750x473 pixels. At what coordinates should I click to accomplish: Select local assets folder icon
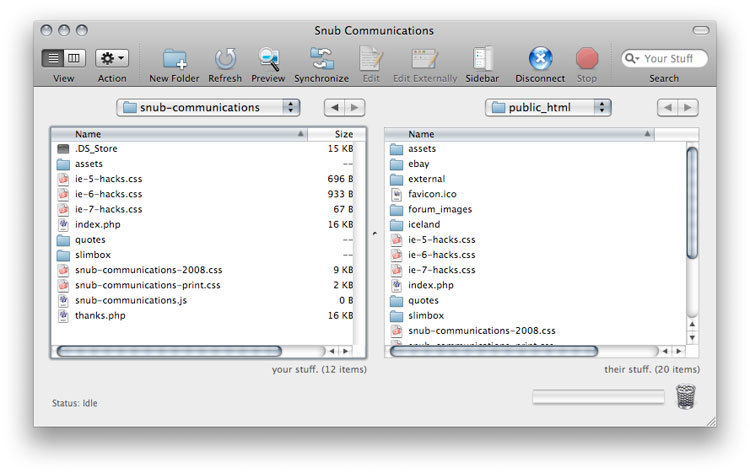(x=63, y=164)
